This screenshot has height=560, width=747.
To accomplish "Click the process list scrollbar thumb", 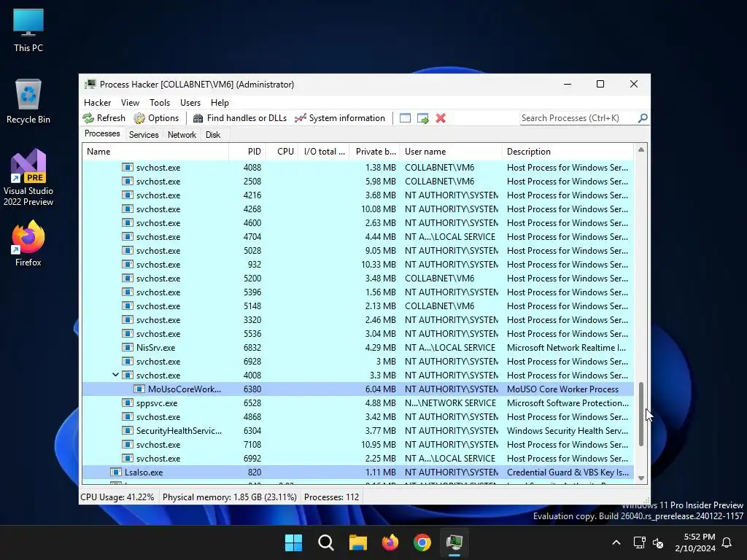I will pos(640,414).
